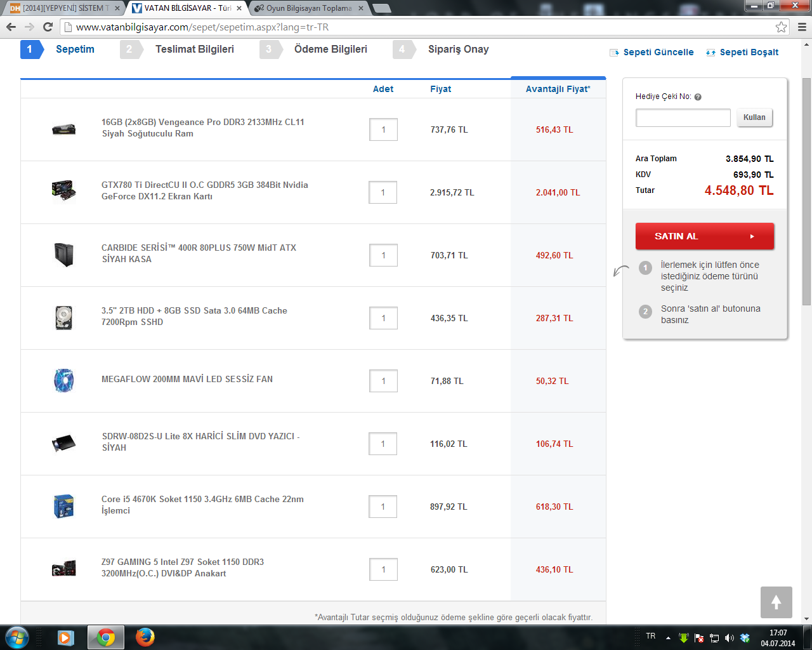Image resolution: width=812 pixels, height=650 pixels.
Task: Click quantity field for Vengeance Pro RAM
Action: coord(383,129)
